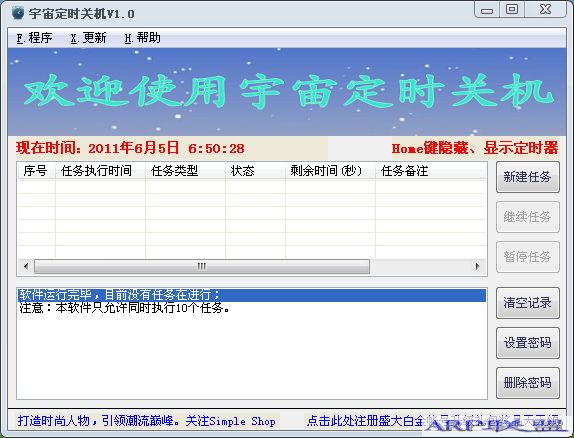Click the 清空记录 button

click(x=528, y=303)
